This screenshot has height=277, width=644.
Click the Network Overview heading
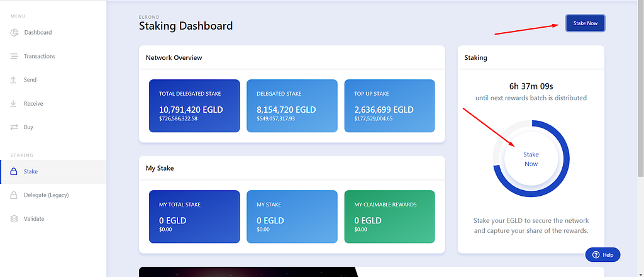pyautogui.click(x=174, y=57)
